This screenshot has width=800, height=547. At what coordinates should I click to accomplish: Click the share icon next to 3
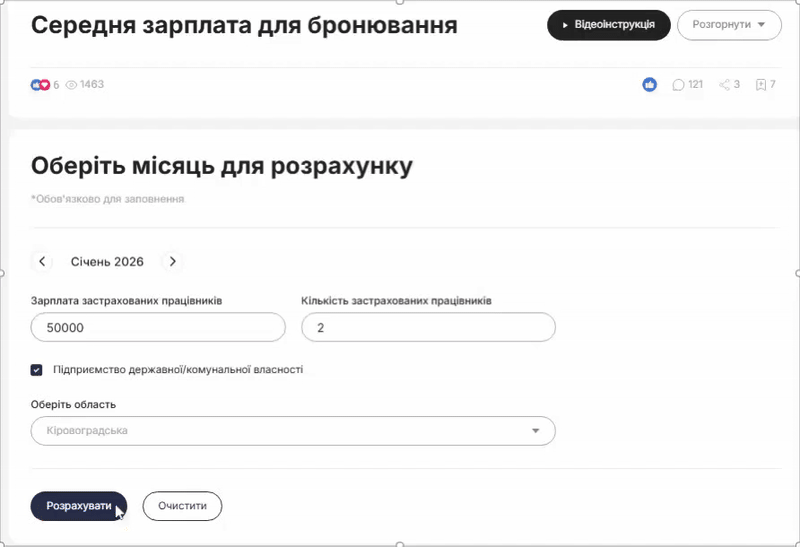(725, 85)
